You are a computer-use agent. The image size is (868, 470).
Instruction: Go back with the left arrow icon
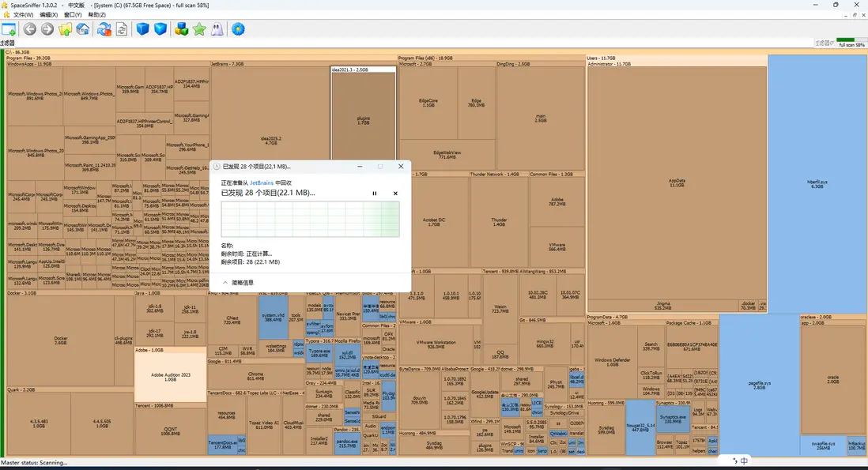pyautogui.click(x=30, y=29)
